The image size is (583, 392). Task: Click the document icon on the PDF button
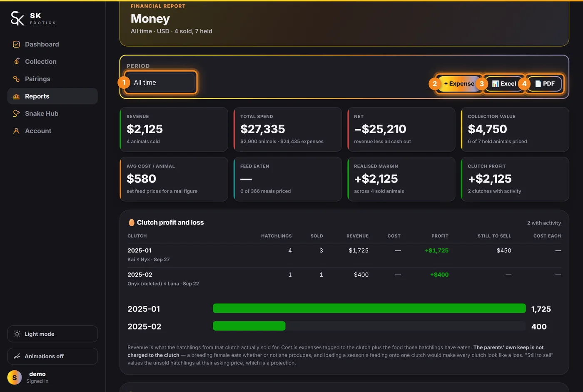click(538, 84)
